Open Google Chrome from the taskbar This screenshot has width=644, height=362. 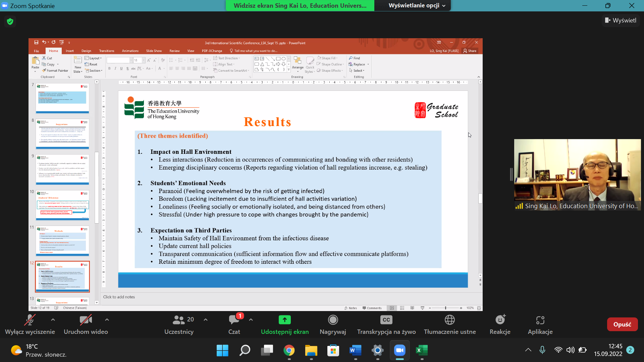point(289,351)
